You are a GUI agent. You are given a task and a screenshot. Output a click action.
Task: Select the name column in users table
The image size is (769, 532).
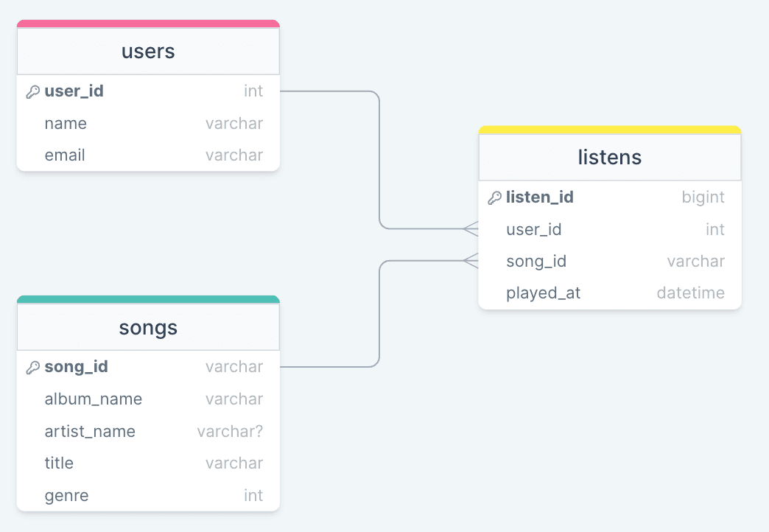pos(66,124)
